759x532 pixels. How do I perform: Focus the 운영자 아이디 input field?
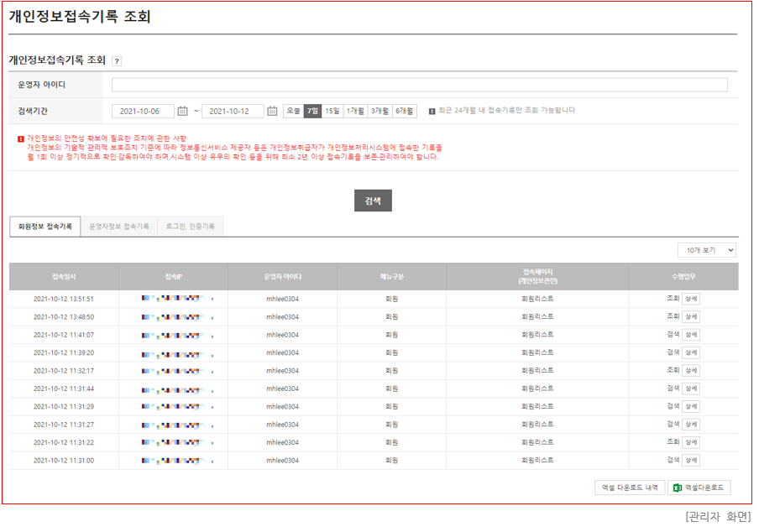419,85
